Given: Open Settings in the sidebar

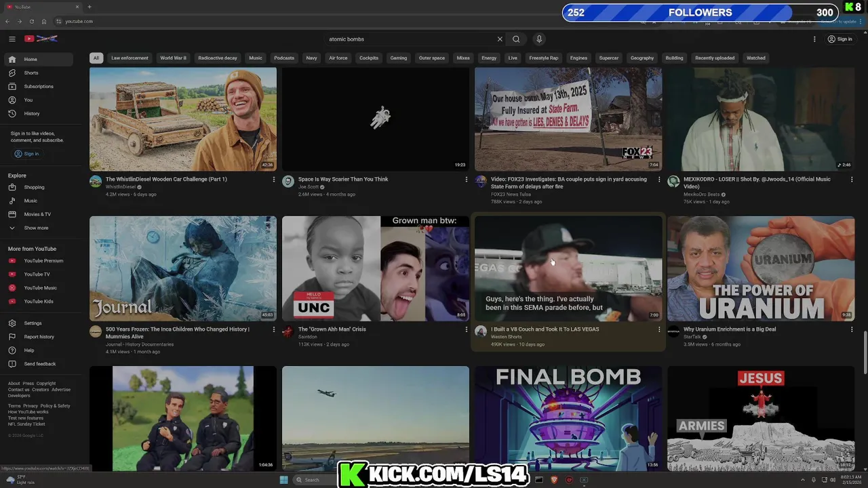Looking at the screenshot, I should 39,323.
